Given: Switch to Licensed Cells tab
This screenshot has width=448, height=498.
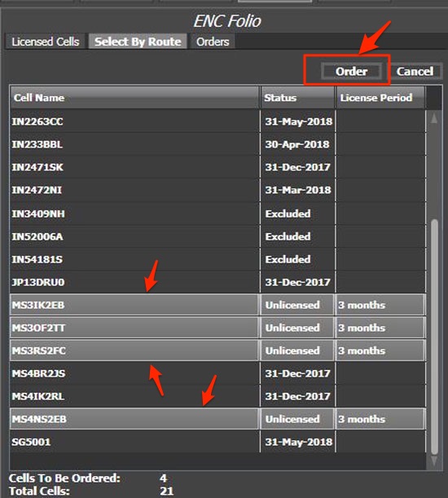Looking at the screenshot, I should tap(45, 42).
